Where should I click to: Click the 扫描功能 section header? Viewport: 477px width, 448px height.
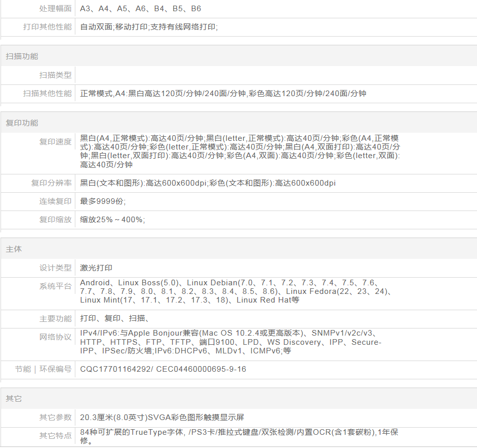click(x=22, y=56)
